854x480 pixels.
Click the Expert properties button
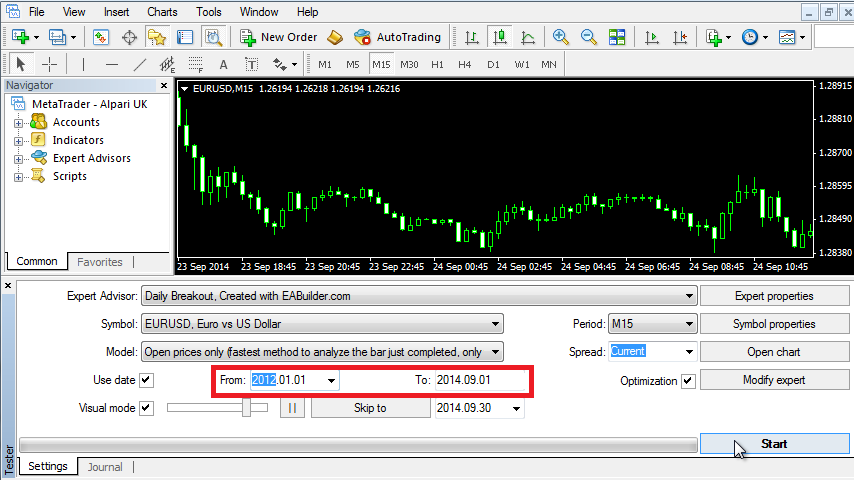tap(774, 296)
